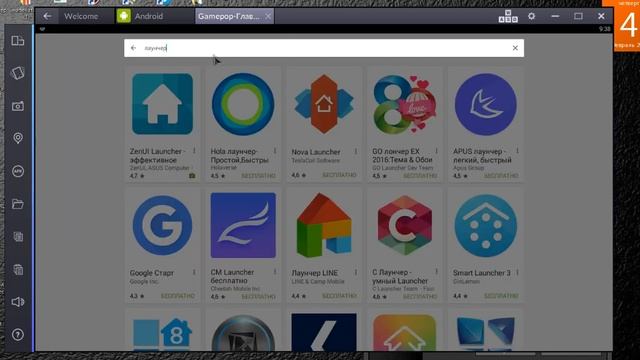
Task: Click БЕСПЛАТНО on Nova Launcher card
Action: (x=339, y=175)
